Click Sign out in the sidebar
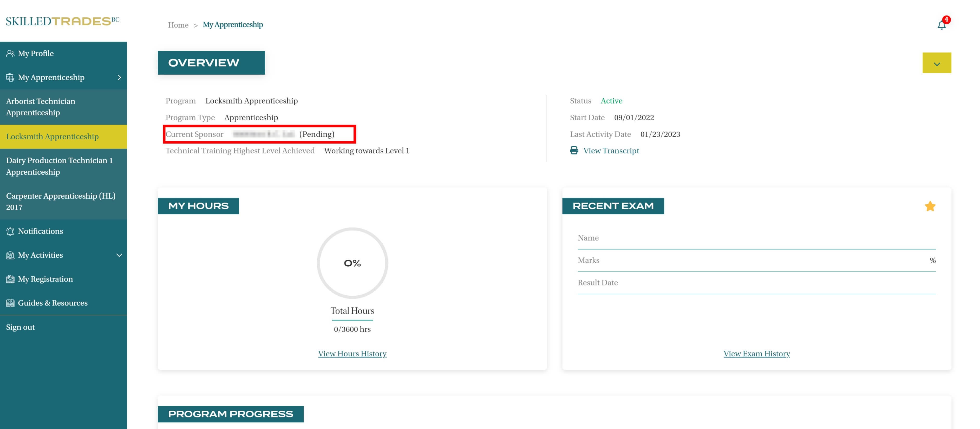The image size is (980, 429). tap(21, 327)
